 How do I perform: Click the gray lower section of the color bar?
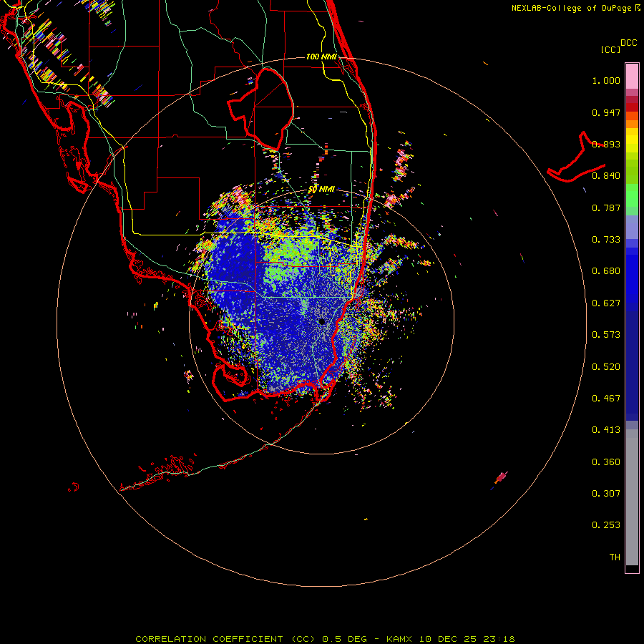[632, 497]
